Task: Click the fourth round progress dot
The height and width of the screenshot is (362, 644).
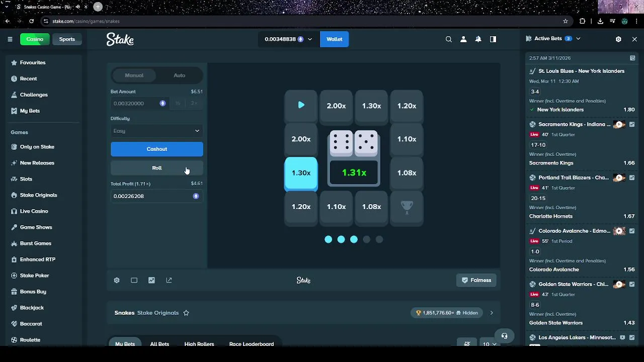Action: (x=367, y=239)
